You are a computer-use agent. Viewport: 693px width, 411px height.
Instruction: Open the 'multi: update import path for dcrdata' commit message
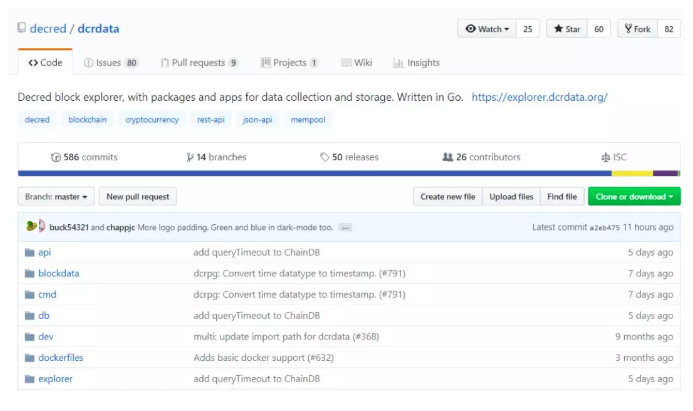(x=286, y=337)
